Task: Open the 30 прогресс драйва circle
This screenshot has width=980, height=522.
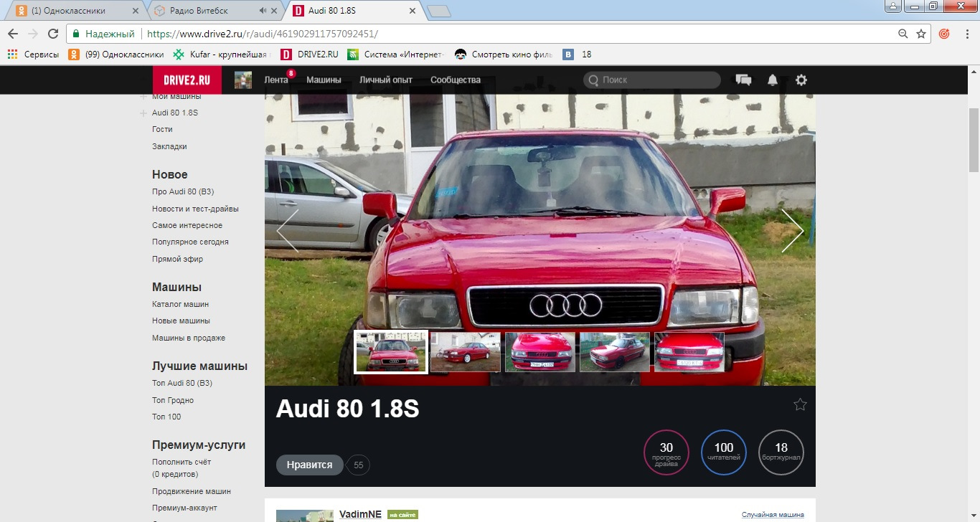Action: (x=666, y=452)
